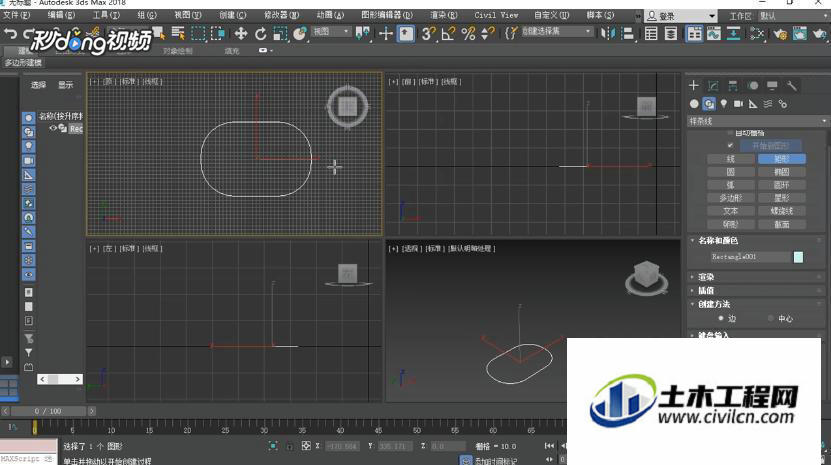Select the 中心 creation method radio

pos(771,319)
